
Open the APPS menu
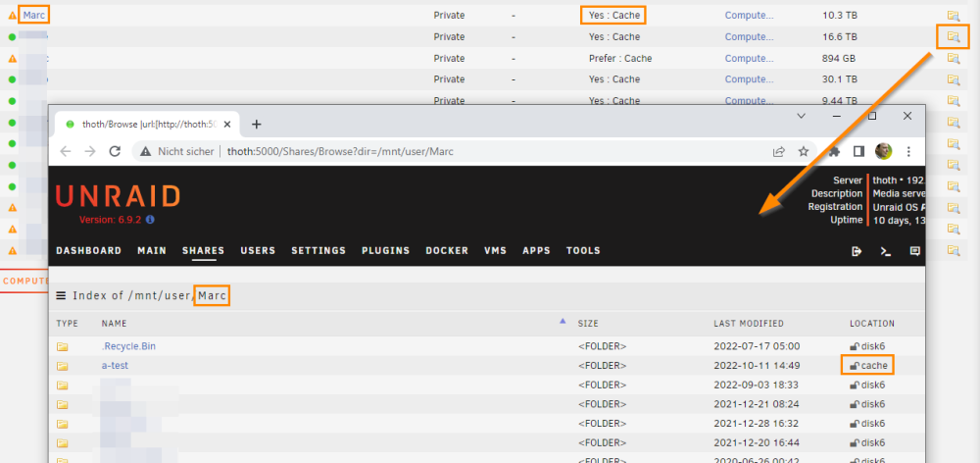(x=537, y=250)
